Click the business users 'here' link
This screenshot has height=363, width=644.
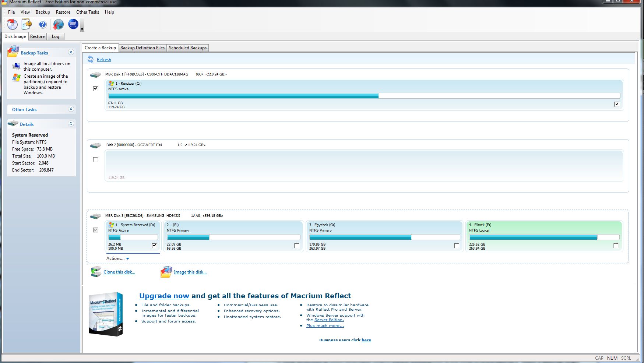pos(366,340)
